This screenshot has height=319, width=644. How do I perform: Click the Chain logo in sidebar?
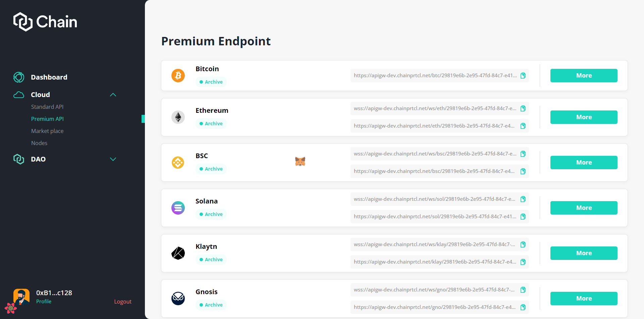[45, 22]
